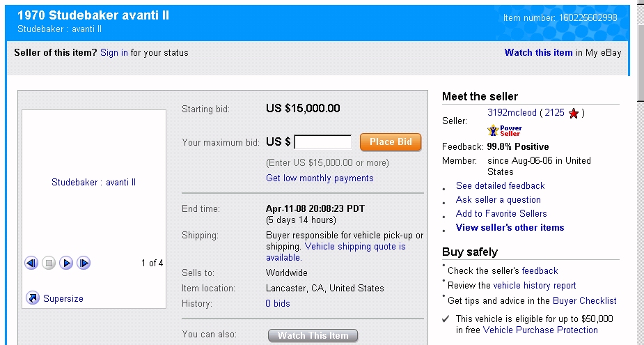The width and height of the screenshot is (644, 345).
Task: Type in the maximum bid field
Action: 323,142
